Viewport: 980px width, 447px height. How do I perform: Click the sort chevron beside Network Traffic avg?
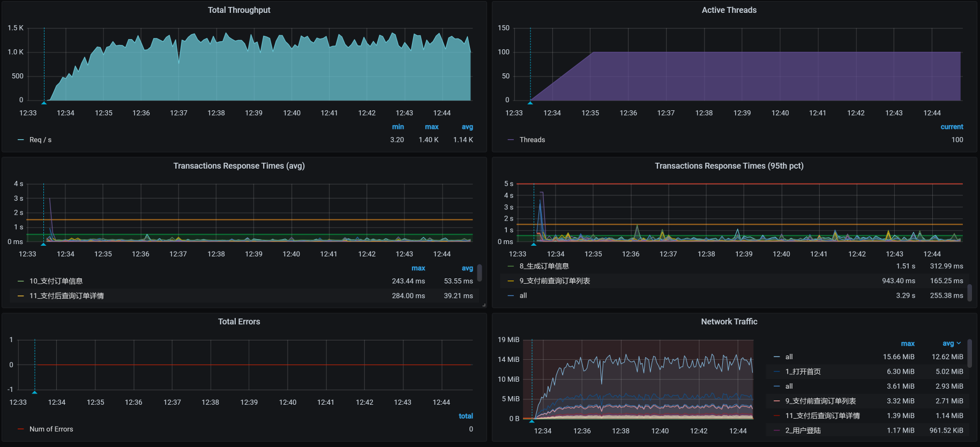coord(959,344)
